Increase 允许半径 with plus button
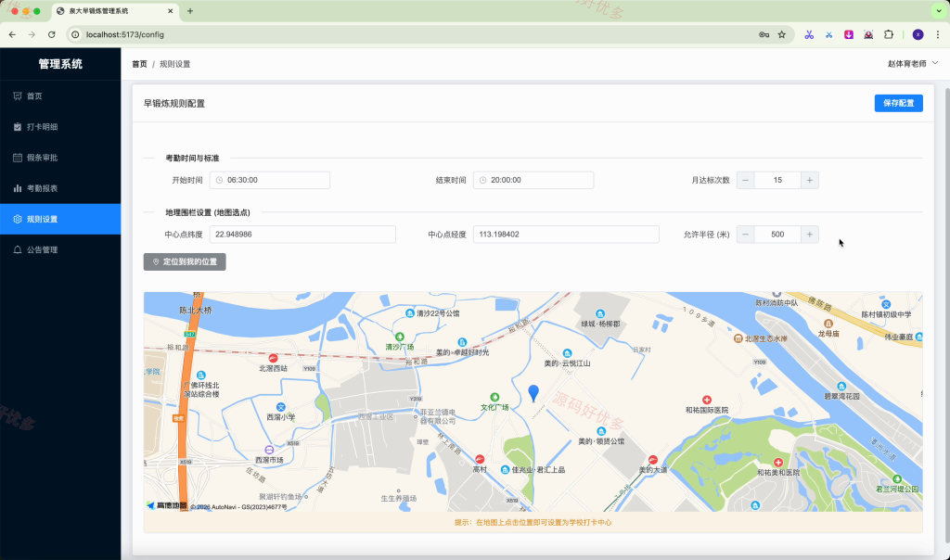Screen dimensions: 950x560 [x=809, y=235]
